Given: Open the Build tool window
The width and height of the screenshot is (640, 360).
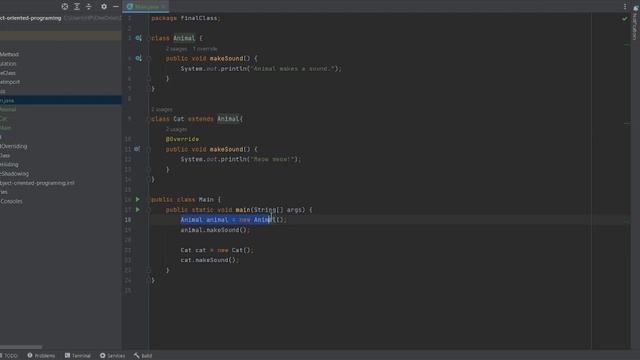Looking at the screenshot, I should [x=143, y=356].
